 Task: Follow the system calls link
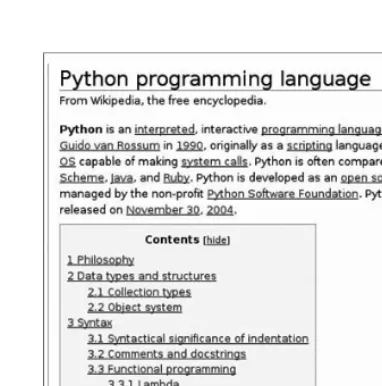click(x=215, y=162)
